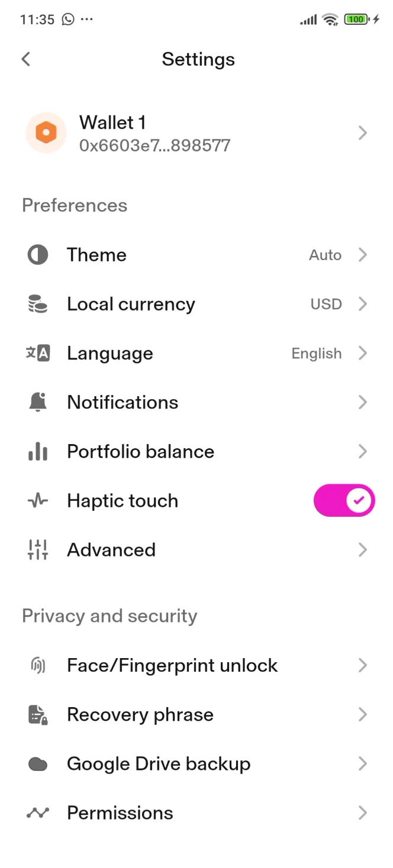The image size is (393, 868).
Task: Open the Recovery phrase menu item
Action: tap(140, 714)
